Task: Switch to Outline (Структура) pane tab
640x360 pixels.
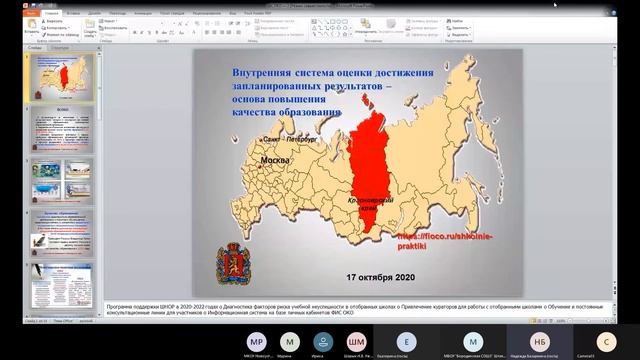Action: coord(60,48)
